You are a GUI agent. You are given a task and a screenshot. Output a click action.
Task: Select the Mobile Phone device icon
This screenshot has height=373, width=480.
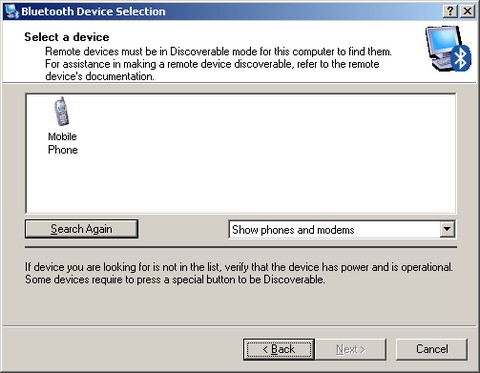click(x=62, y=111)
